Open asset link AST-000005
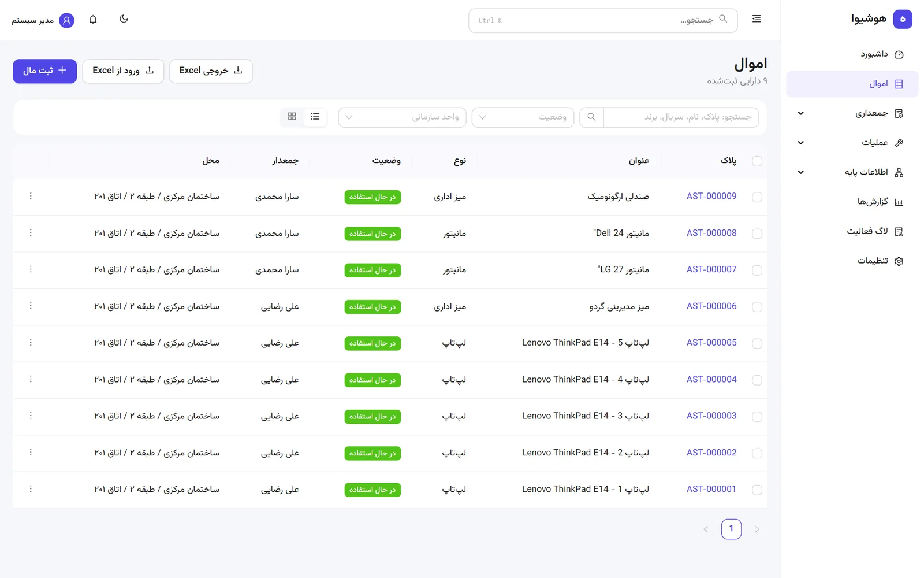 coord(711,343)
